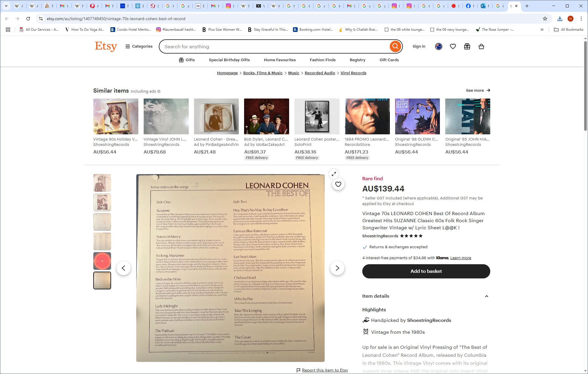Open Registry menu item
Image resolution: width=588 pixels, height=374 pixels.
[358, 60]
